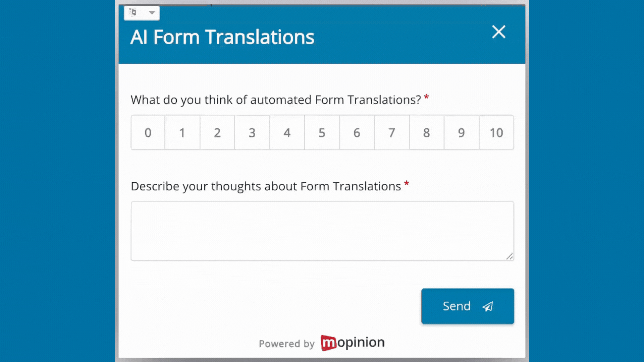
Task: Select rating 10
Action: [496, 133]
